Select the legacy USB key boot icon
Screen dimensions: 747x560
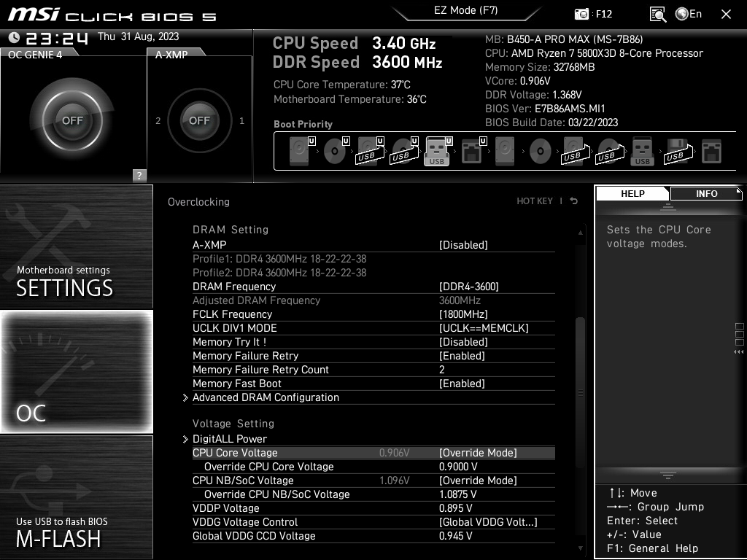[x=642, y=152]
